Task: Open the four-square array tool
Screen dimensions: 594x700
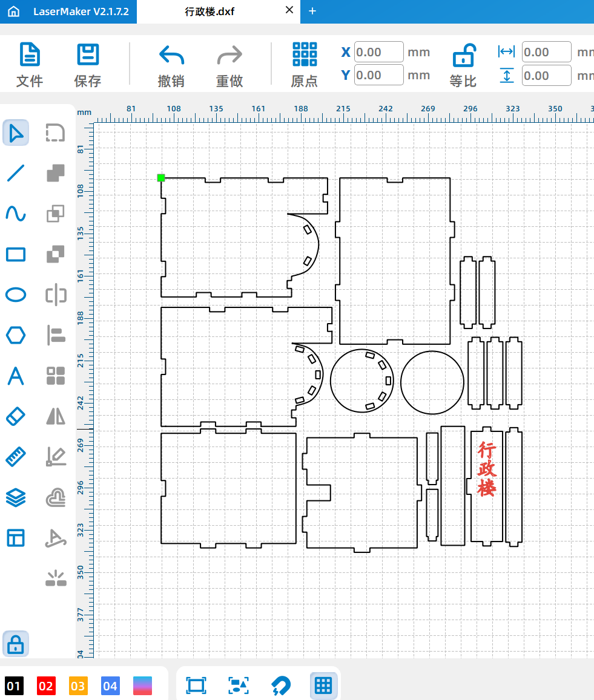Action: pos(56,376)
